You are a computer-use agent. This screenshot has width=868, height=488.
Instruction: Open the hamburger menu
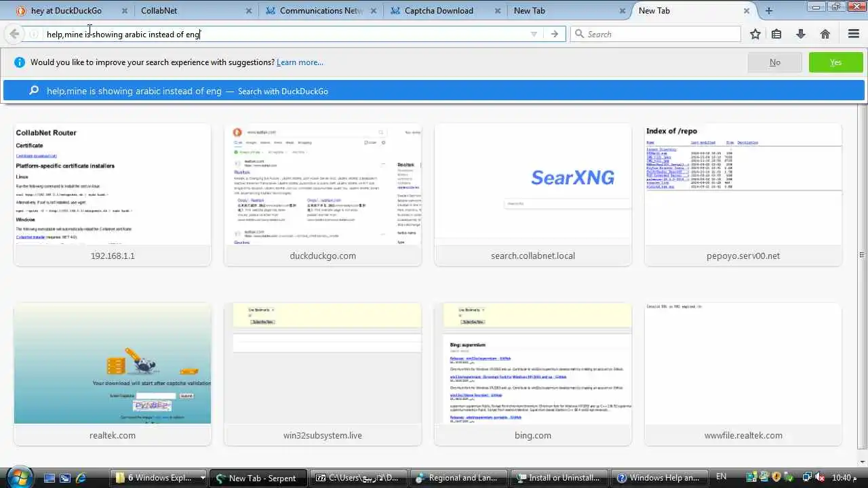(854, 34)
